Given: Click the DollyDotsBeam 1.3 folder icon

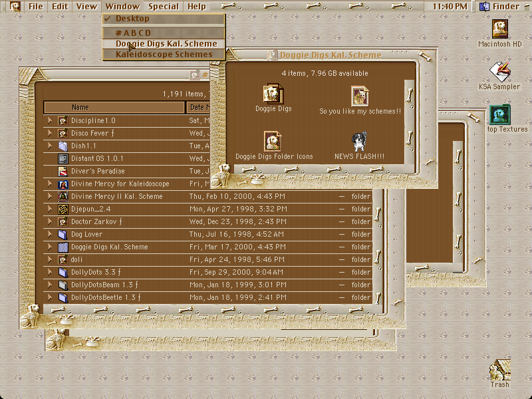Looking at the screenshot, I should pos(63,285).
